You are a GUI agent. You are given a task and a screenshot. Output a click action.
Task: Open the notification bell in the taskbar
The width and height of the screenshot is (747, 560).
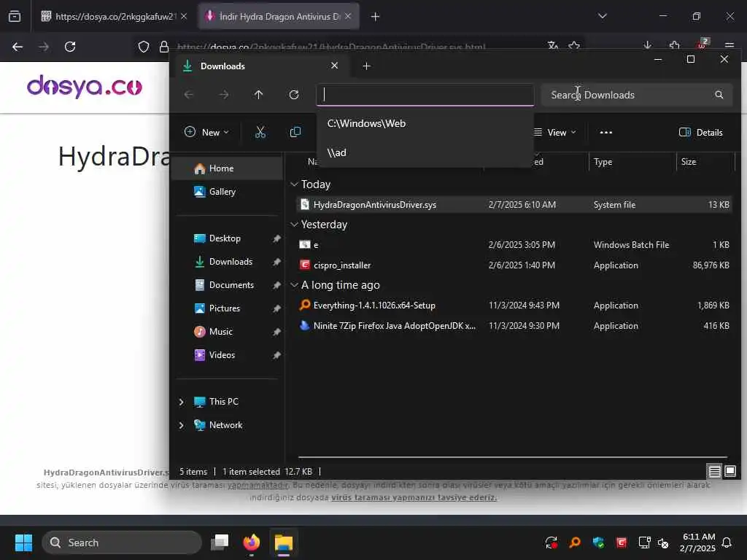click(x=727, y=542)
